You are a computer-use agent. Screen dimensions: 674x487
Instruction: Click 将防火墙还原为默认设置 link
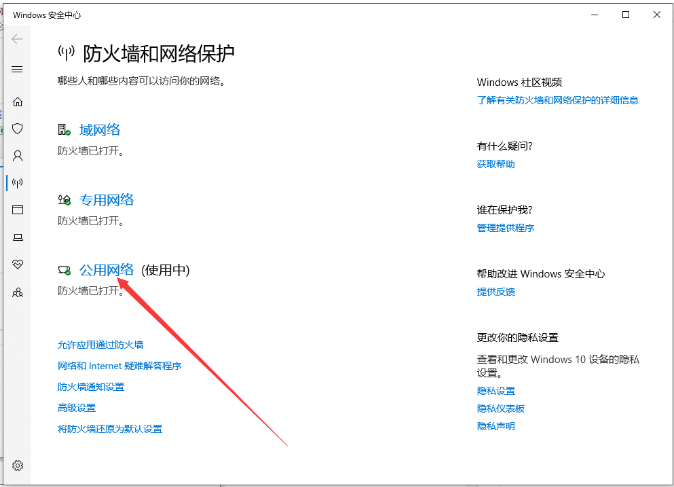(x=110, y=429)
